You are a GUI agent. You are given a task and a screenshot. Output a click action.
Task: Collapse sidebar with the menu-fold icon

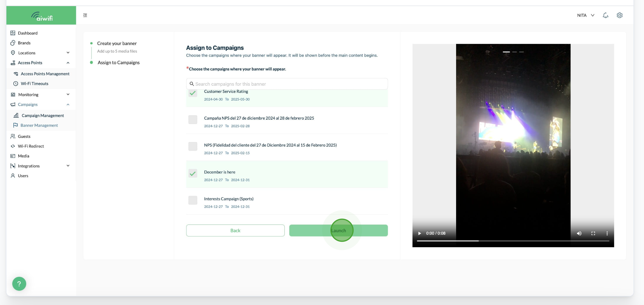[x=85, y=15]
